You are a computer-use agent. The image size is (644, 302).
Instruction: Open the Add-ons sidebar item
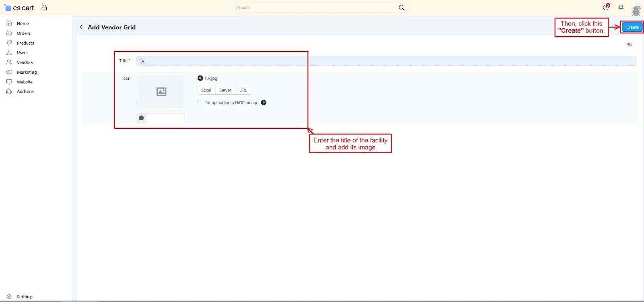25,91
